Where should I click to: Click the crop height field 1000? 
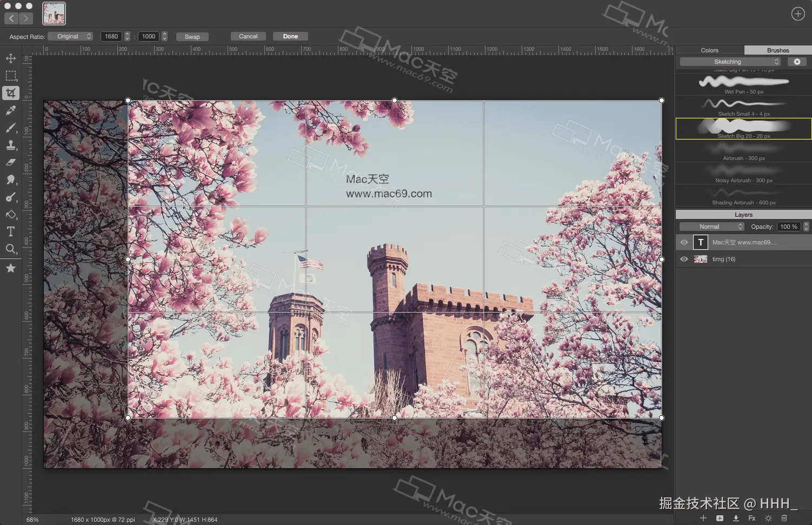(149, 36)
